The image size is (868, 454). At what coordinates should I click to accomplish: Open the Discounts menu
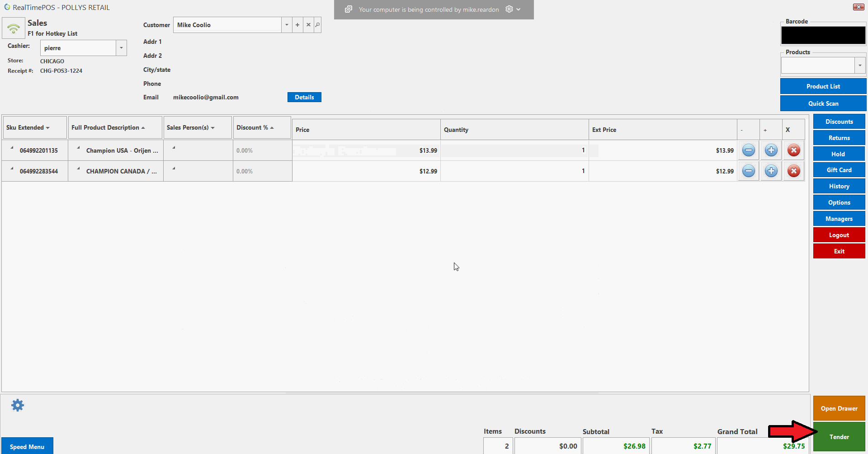(x=839, y=122)
